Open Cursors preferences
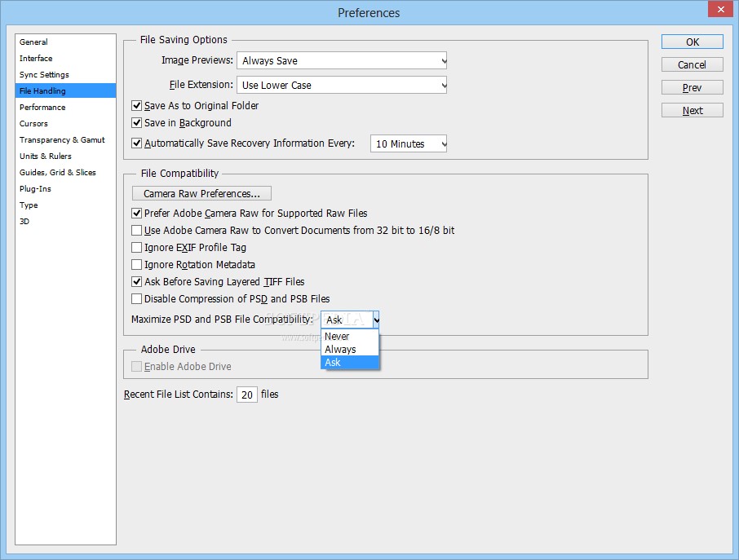The width and height of the screenshot is (739, 560). (x=65, y=123)
